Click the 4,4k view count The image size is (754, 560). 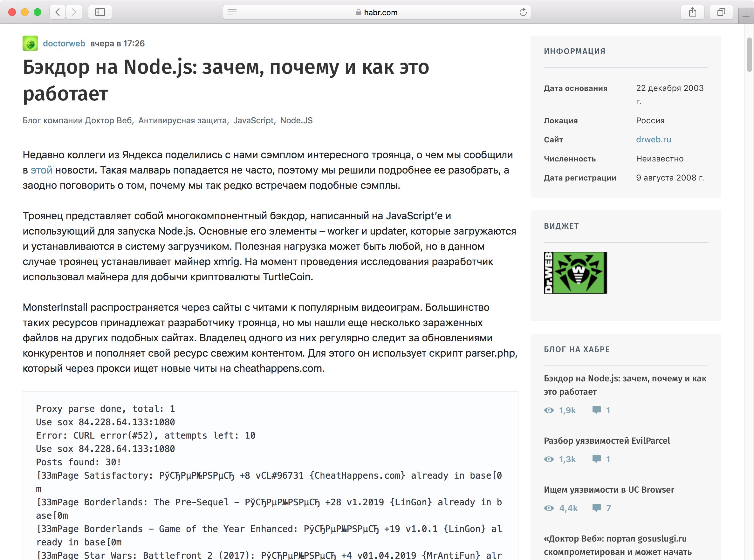click(568, 508)
